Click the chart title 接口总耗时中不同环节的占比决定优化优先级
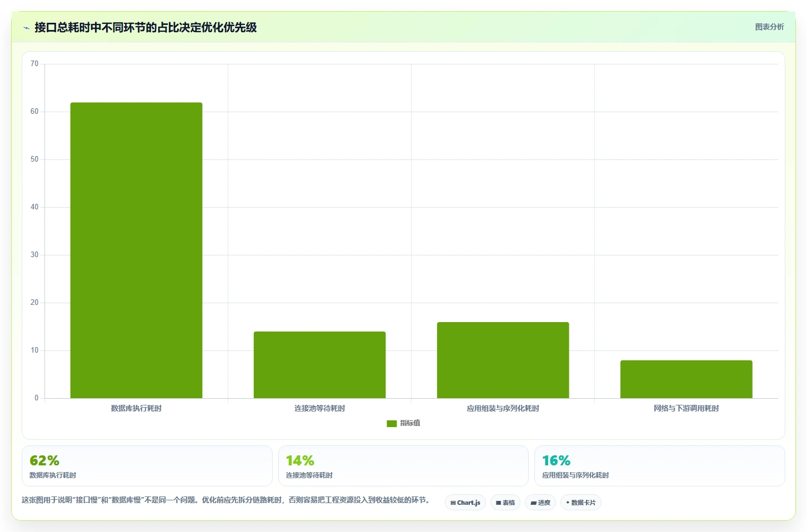Viewport: 807px width, 532px height. 146,28
